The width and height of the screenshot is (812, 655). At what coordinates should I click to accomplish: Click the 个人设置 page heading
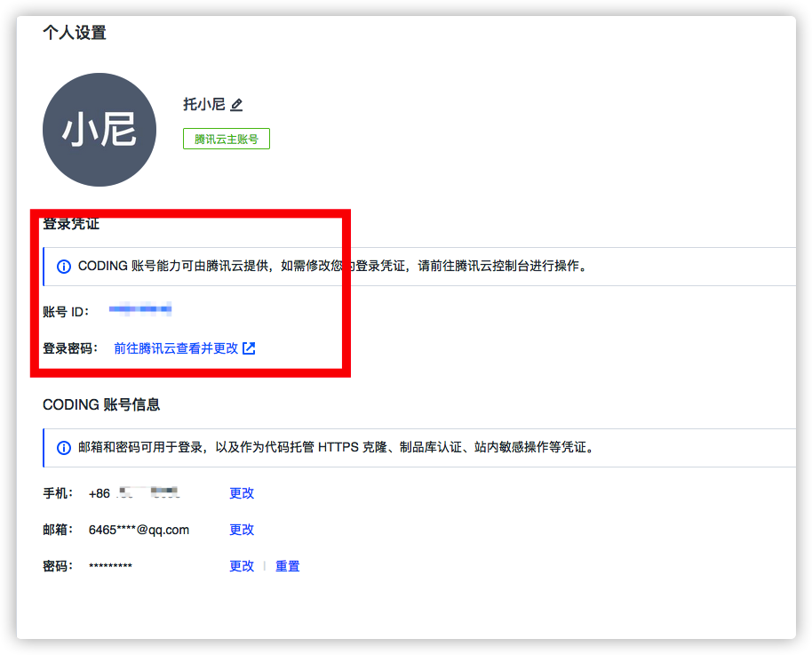pyautogui.click(x=75, y=33)
